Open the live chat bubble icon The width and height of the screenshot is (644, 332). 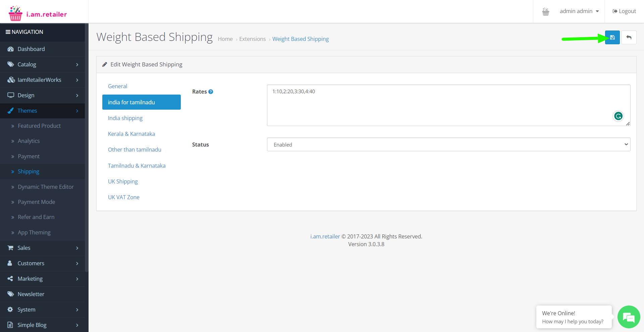click(x=629, y=317)
